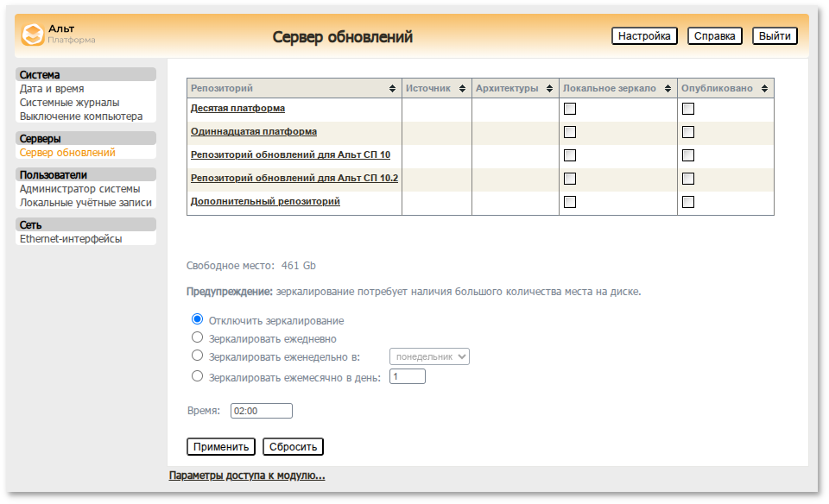Viewport: 829px width, 504px height.
Task: Click the Применить button
Action: (220, 446)
